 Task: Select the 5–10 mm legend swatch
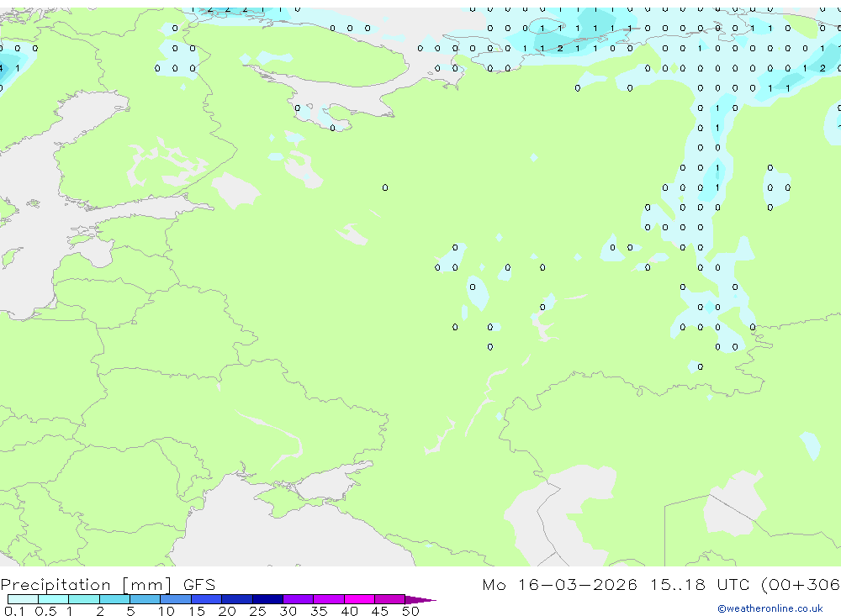click(145, 599)
